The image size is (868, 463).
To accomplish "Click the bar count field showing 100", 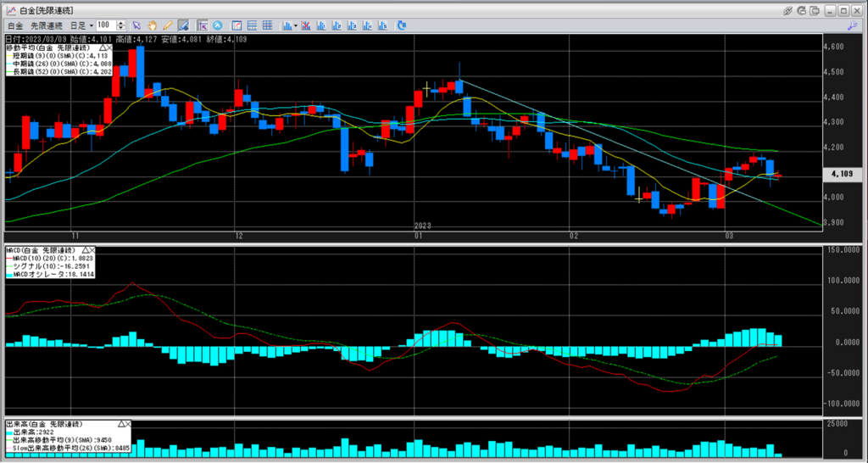I will coord(104,25).
